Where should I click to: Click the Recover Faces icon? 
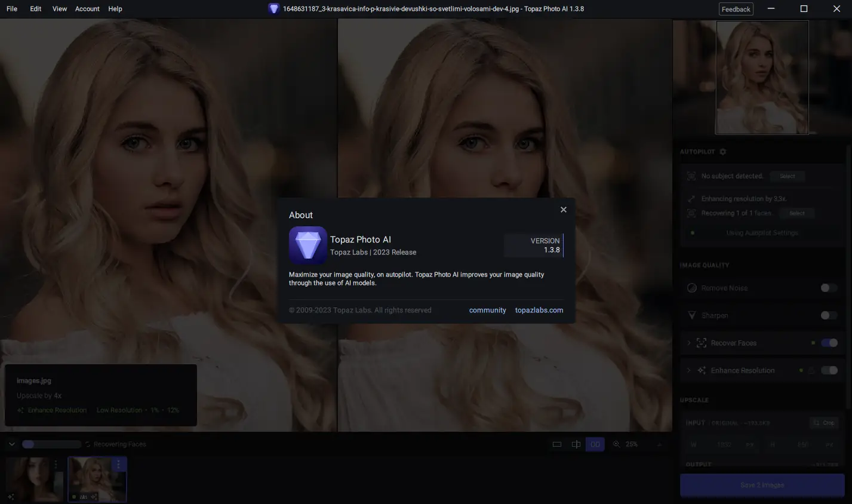702,343
